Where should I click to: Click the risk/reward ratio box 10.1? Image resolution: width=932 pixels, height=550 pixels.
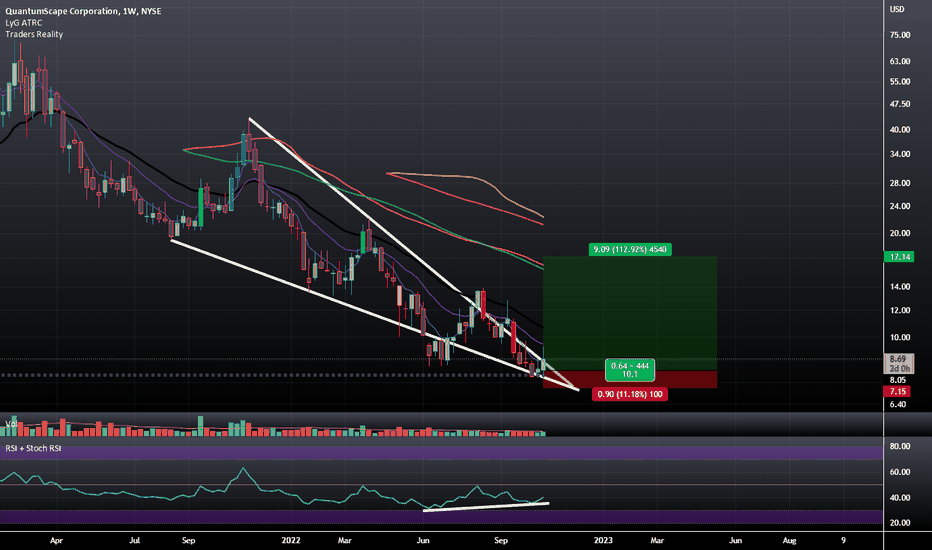[x=630, y=370]
